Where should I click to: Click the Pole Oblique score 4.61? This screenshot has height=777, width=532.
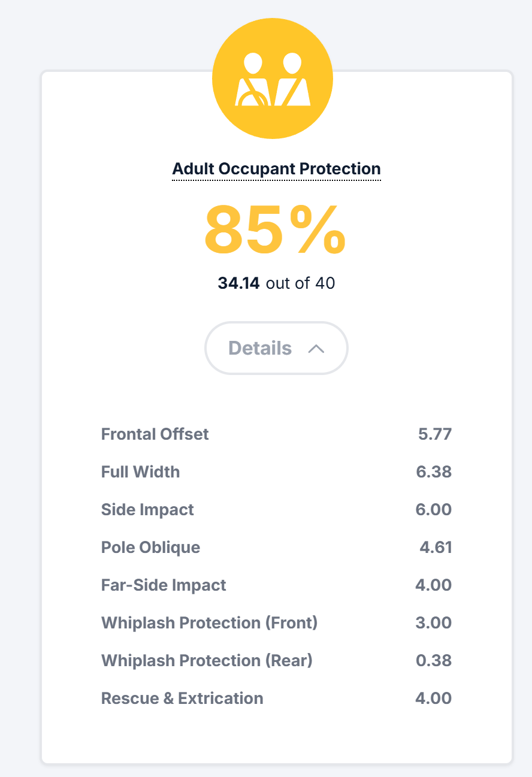(x=436, y=547)
